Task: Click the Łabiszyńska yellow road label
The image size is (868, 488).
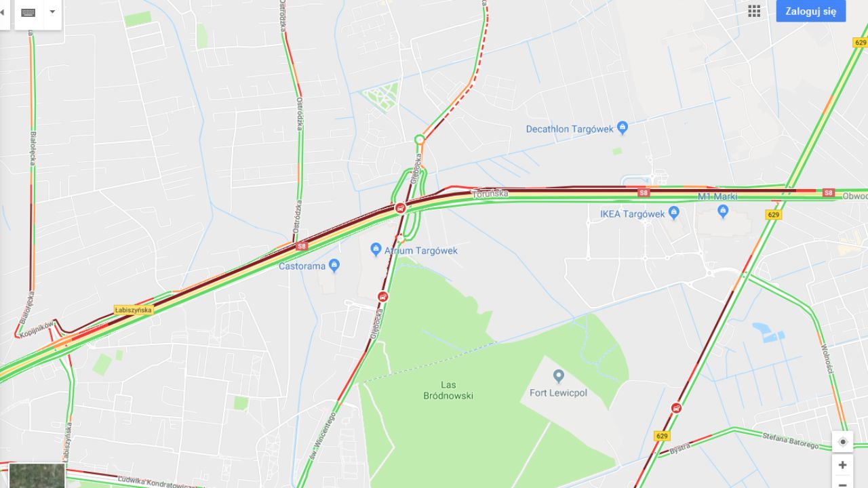Action: coord(134,310)
